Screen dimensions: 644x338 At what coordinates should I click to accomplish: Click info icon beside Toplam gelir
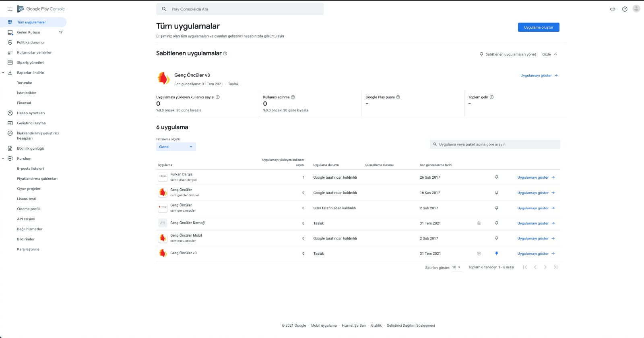click(491, 97)
